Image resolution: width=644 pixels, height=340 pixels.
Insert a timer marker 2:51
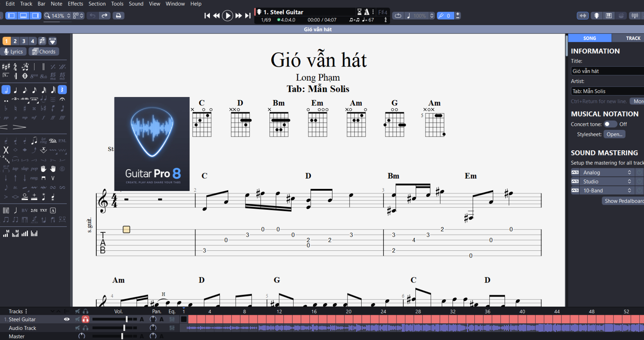(34, 210)
